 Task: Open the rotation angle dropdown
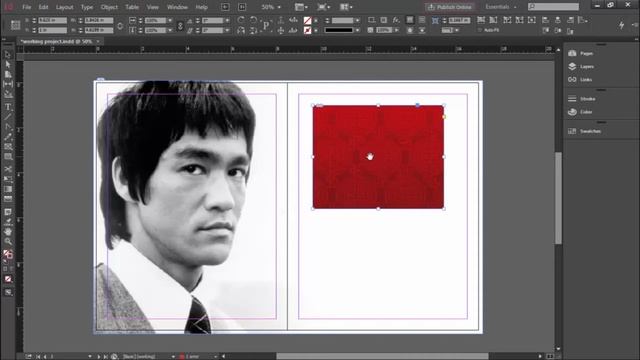click(227, 20)
